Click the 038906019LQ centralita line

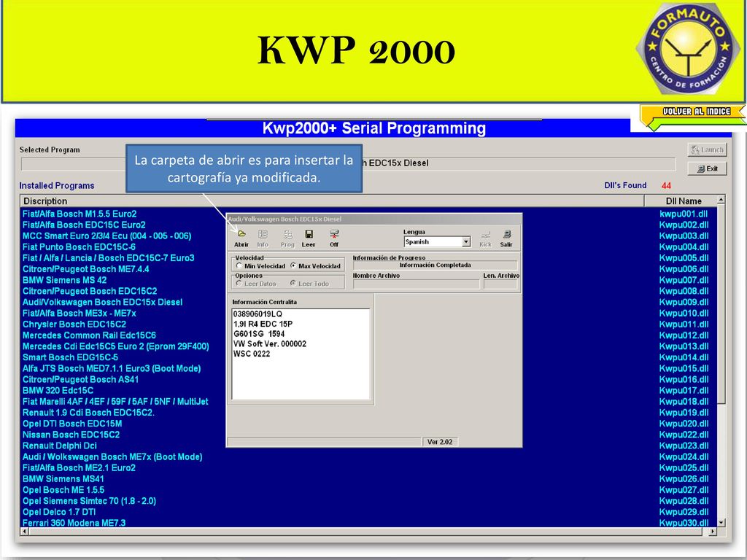(258, 314)
